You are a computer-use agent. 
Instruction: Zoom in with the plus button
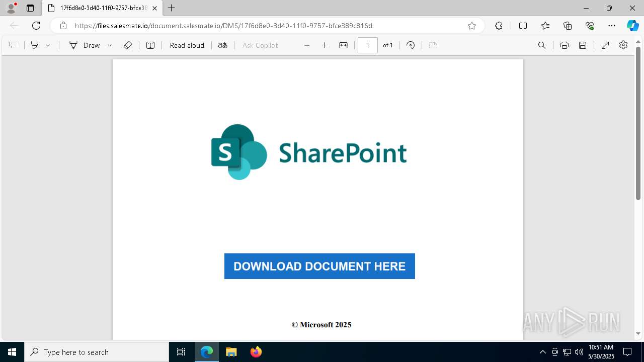click(325, 45)
